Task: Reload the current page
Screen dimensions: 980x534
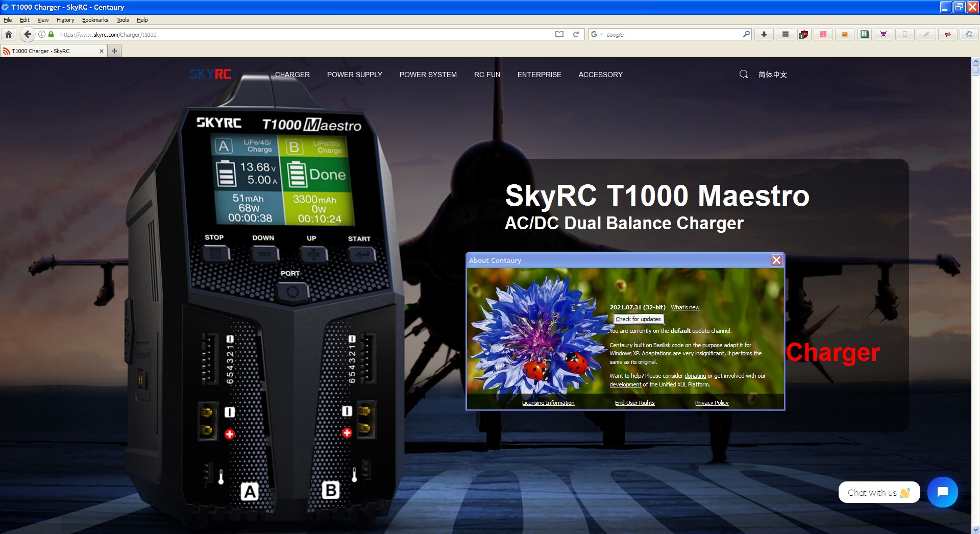Action: [x=576, y=34]
